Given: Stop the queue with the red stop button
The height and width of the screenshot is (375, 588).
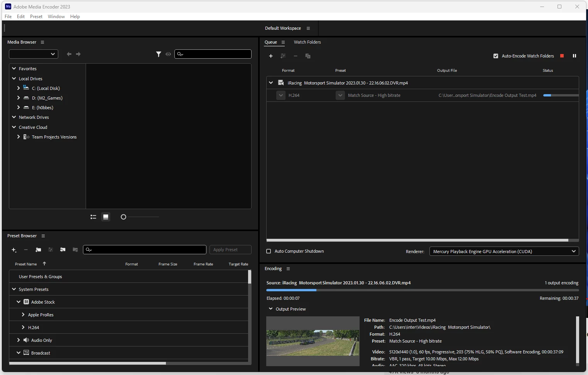Looking at the screenshot, I should coord(562,56).
